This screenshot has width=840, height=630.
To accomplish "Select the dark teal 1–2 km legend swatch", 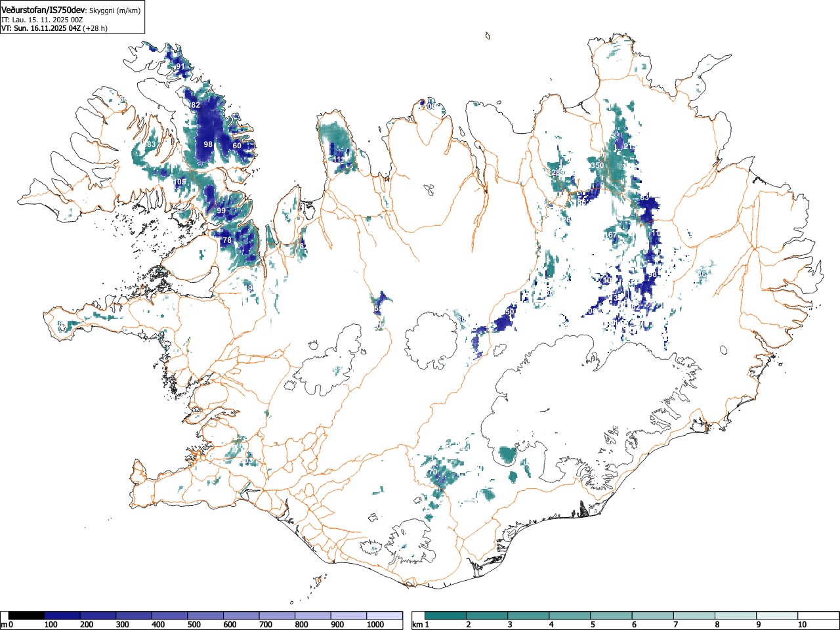I will [x=446, y=616].
